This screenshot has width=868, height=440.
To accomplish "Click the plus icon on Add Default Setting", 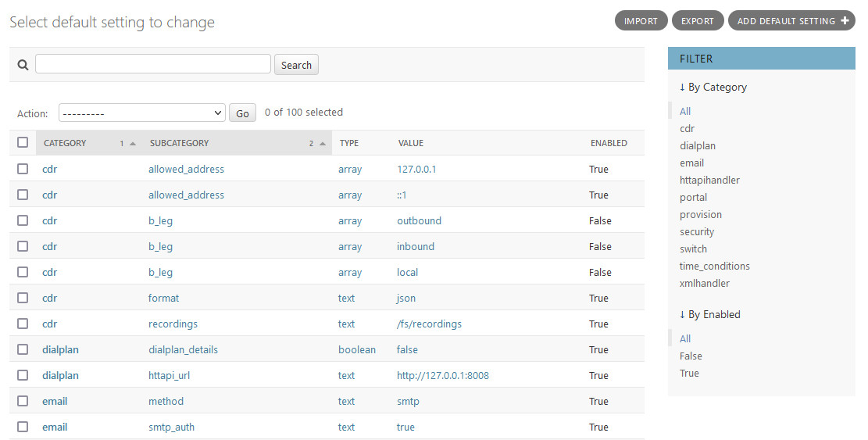I will click(845, 21).
